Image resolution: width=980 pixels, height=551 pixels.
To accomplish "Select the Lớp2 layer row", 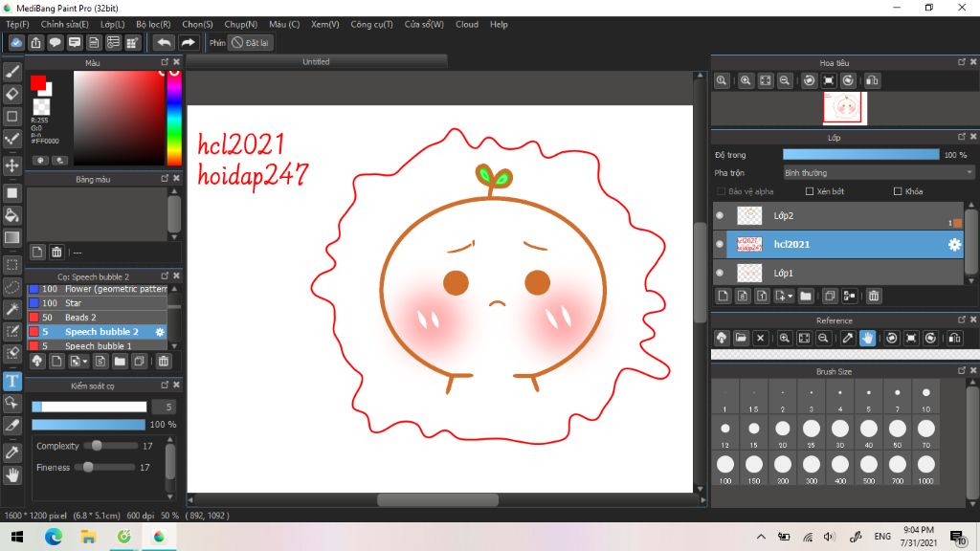I will point(838,215).
